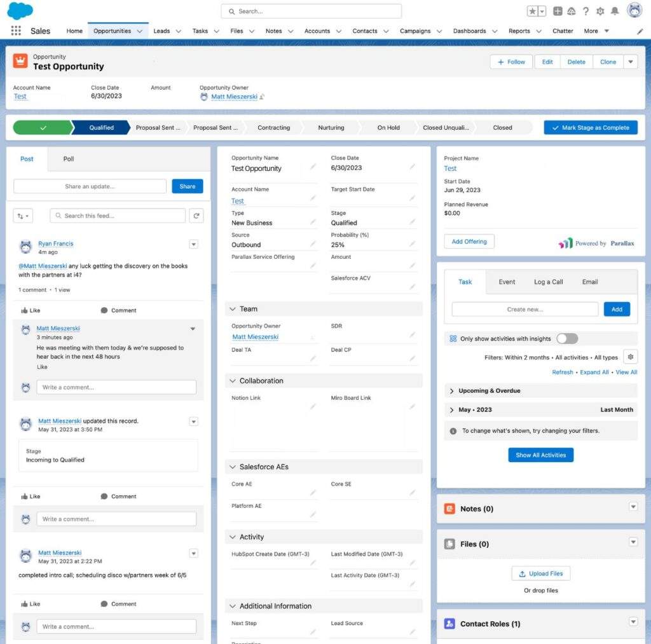Click the activity filter settings gear

pyautogui.click(x=630, y=357)
